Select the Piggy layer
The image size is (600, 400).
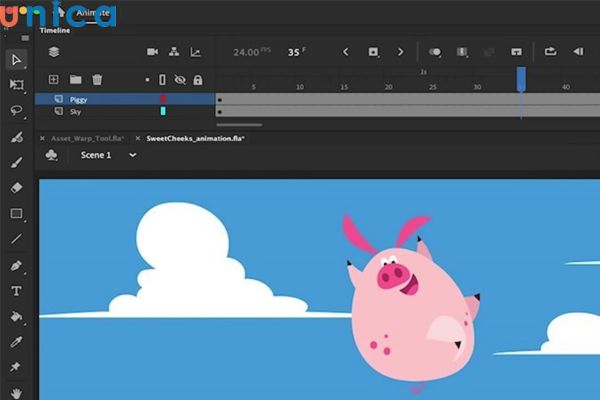tap(125, 99)
